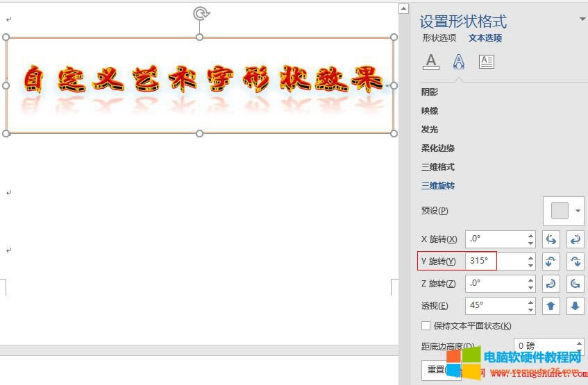Switch to 形状选项 tab

pos(439,38)
